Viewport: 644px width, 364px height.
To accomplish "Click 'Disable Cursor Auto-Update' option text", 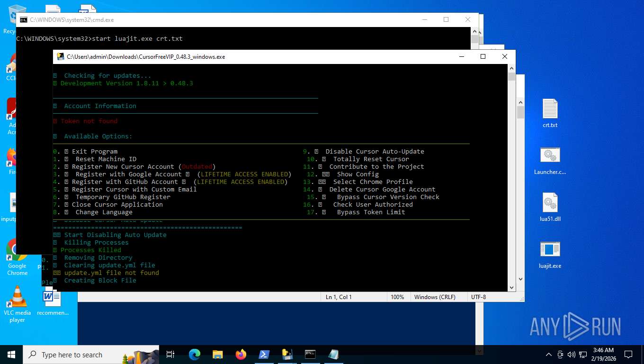I will [x=375, y=152].
